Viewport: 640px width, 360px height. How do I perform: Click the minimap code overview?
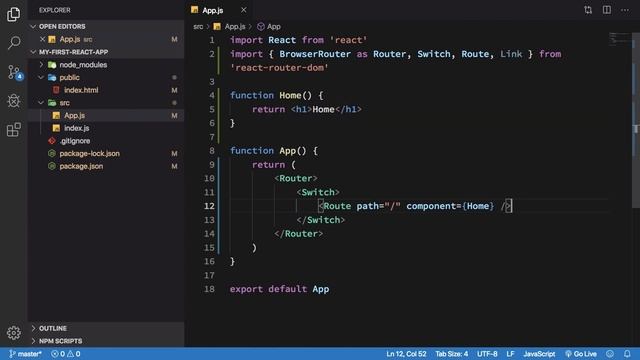pyautogui.click(x=620, y=38)
